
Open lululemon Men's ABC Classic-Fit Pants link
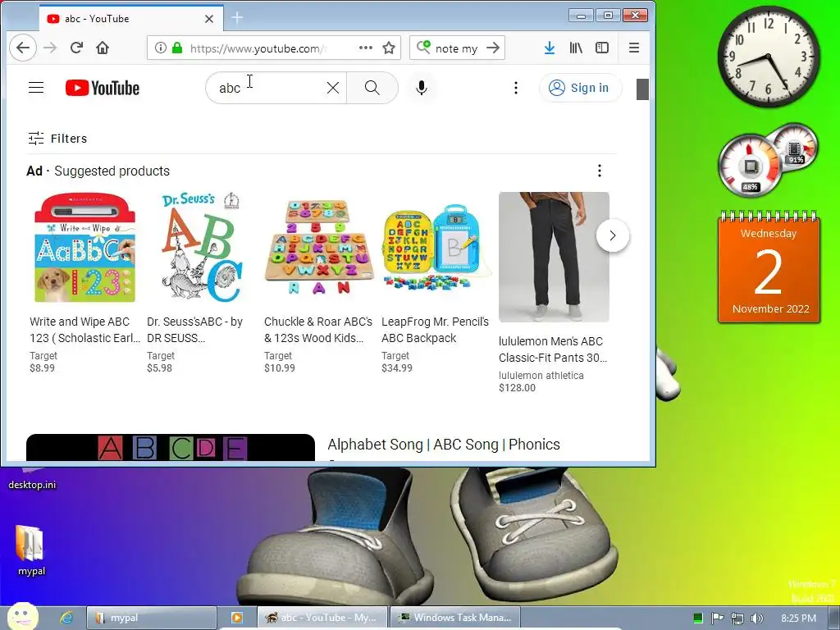[x=553, y=349]
